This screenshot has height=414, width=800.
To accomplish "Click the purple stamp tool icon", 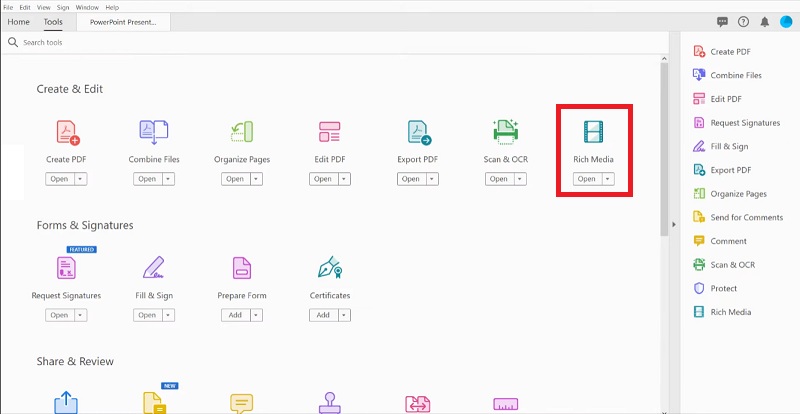I will tap(330, 403).
